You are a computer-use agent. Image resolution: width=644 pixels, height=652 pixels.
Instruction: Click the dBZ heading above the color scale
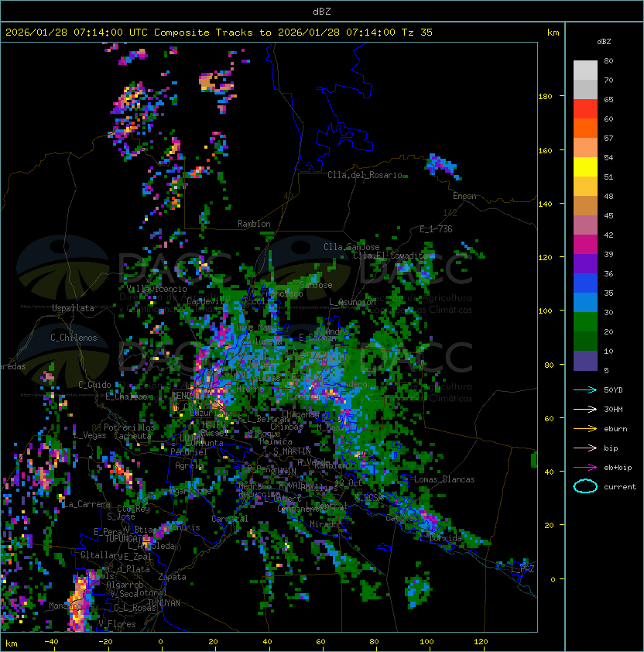[x=604, y=42]
